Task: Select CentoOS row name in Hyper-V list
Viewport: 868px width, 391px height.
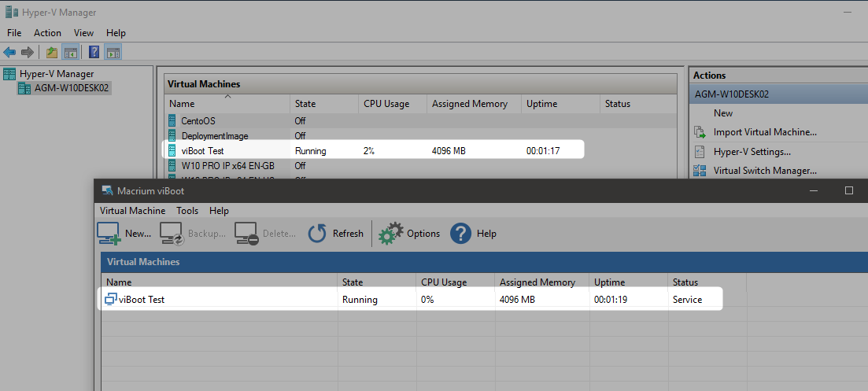Action: [198, 120]
